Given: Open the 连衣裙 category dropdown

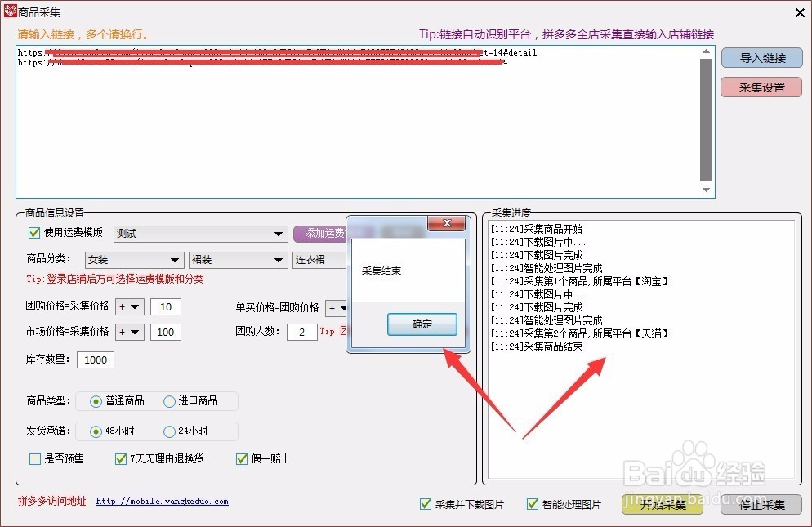Looking at the screenshot, I should click(319, 260).
